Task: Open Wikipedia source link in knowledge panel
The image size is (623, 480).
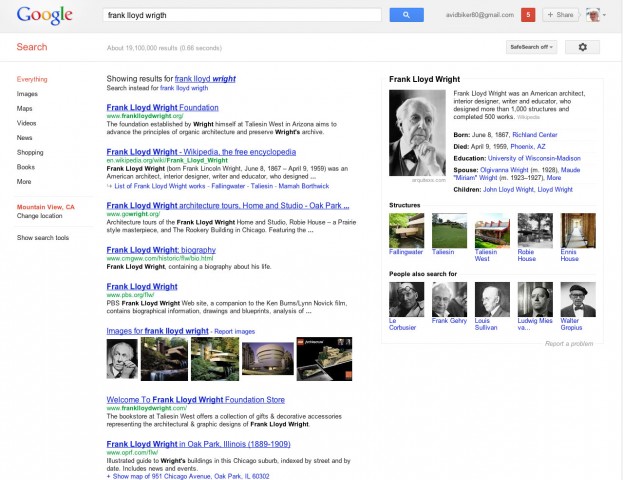Action: click(528, 117)
